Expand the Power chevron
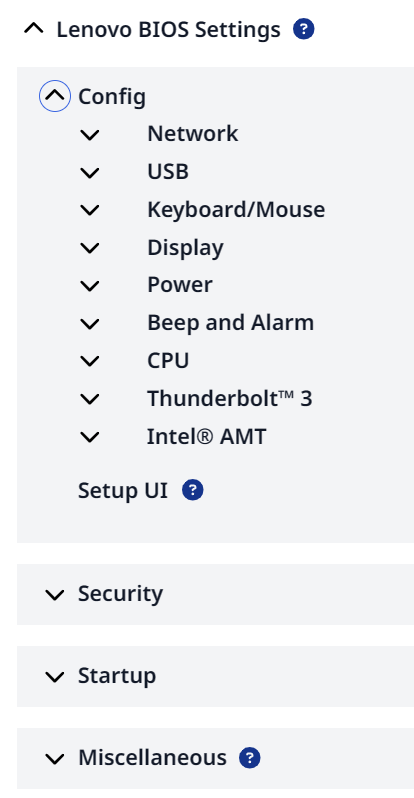Viewport: 414px width, 798px height. (x=90, y=286)
